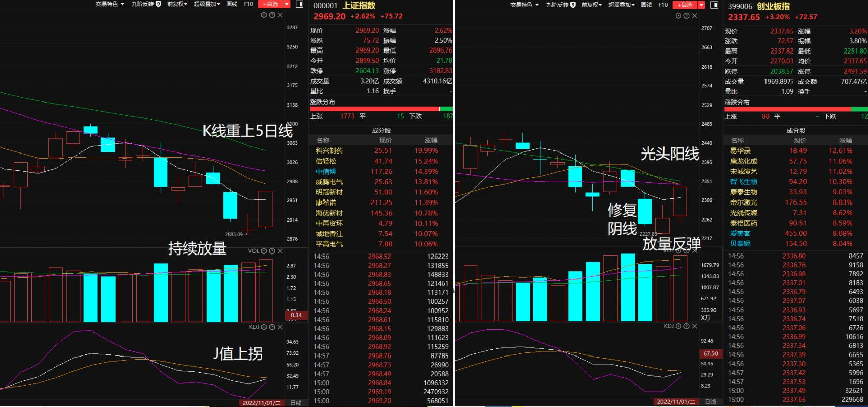Click 399006 创业板指 title
The height and width of the screenshot is (407, 868).
pos(759,6)
